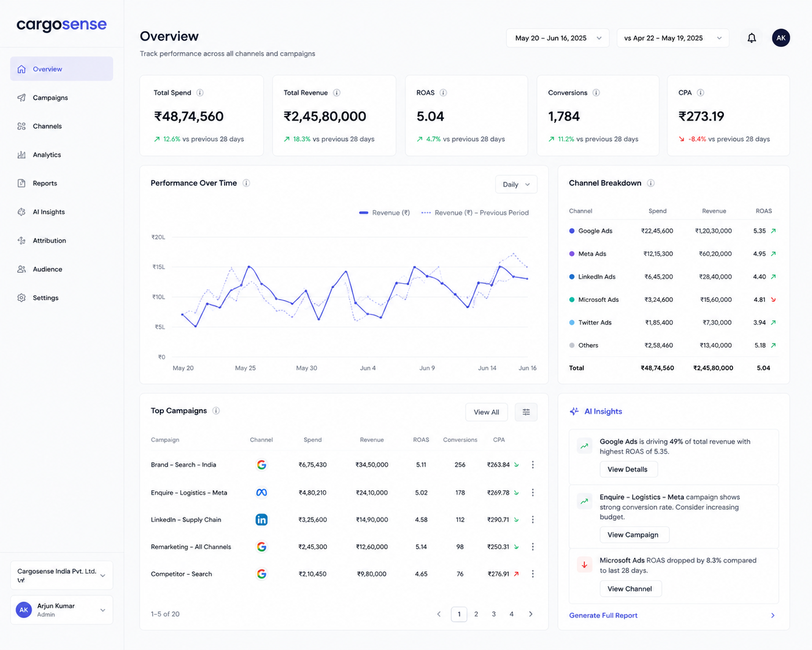Click the info icon beside Channel Breakdown
The width and height of the screenshot is (812, 650).
pyautogui.click(x=650, y=183)
